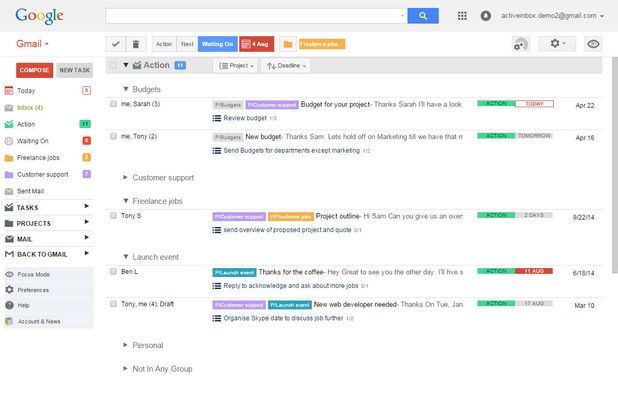
Task: Click the trash delete toolbar icon
Action: click(x=136, y=44)
